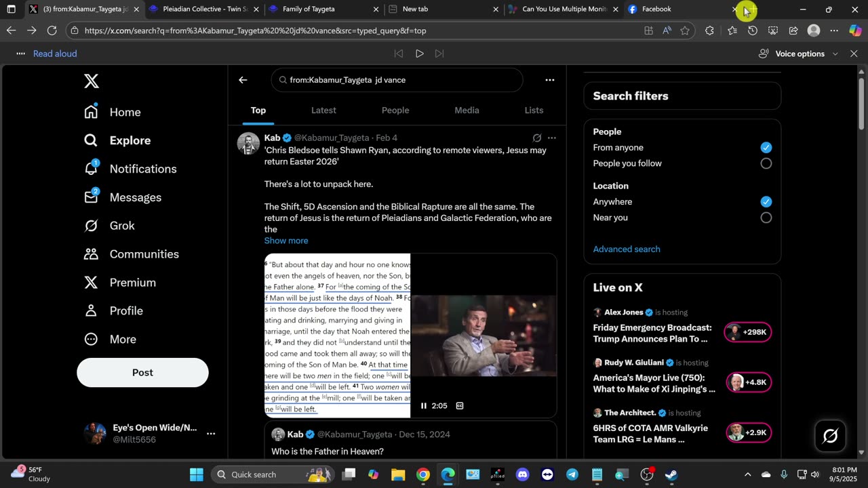Image resolution: width=868 pixels, height=488 pixels.
Task: Select 'From anyone' people filter
Action: coord(766,148)
